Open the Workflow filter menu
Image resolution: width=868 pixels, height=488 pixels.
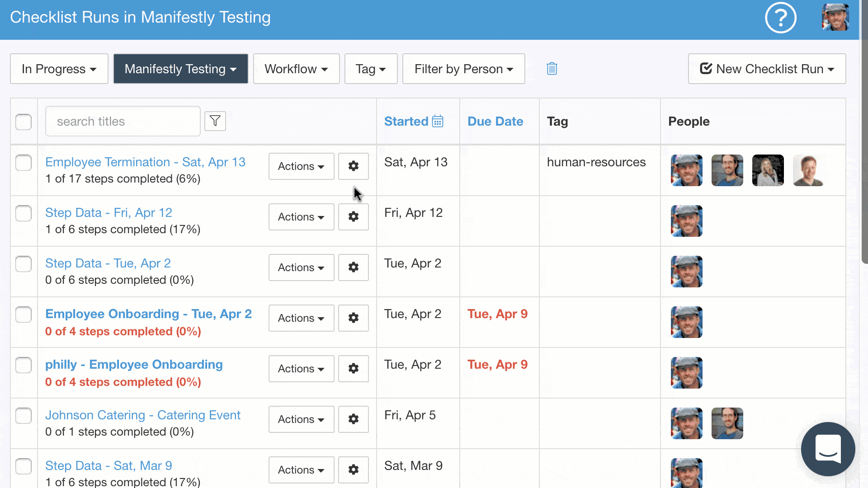click(296, 69)
